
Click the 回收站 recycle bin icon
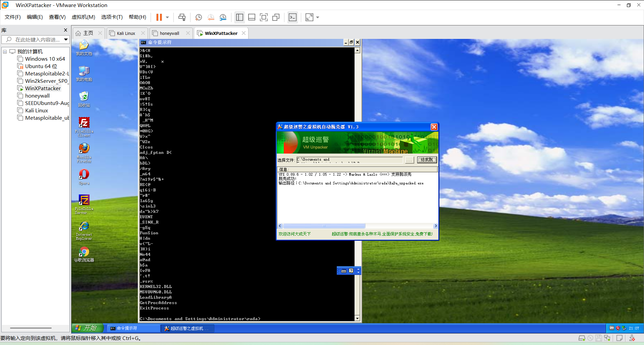click(84, 100)
